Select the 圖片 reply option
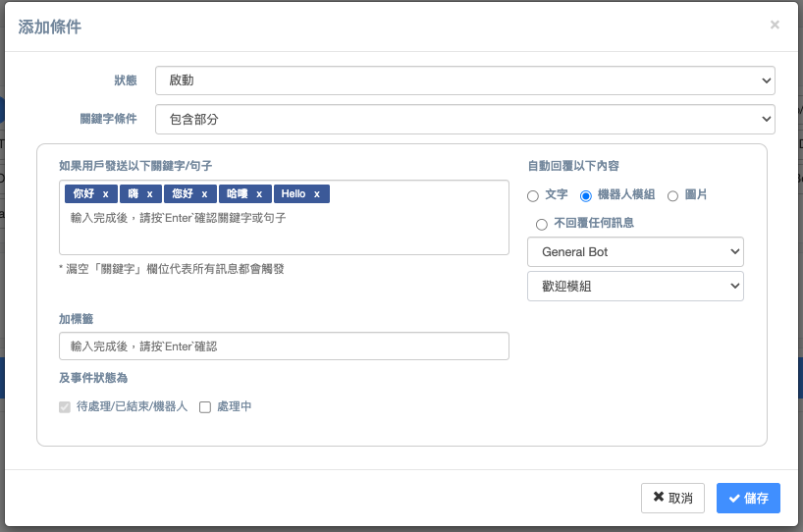803x532 pixels. pyautogui.click(x=673, y=196)
